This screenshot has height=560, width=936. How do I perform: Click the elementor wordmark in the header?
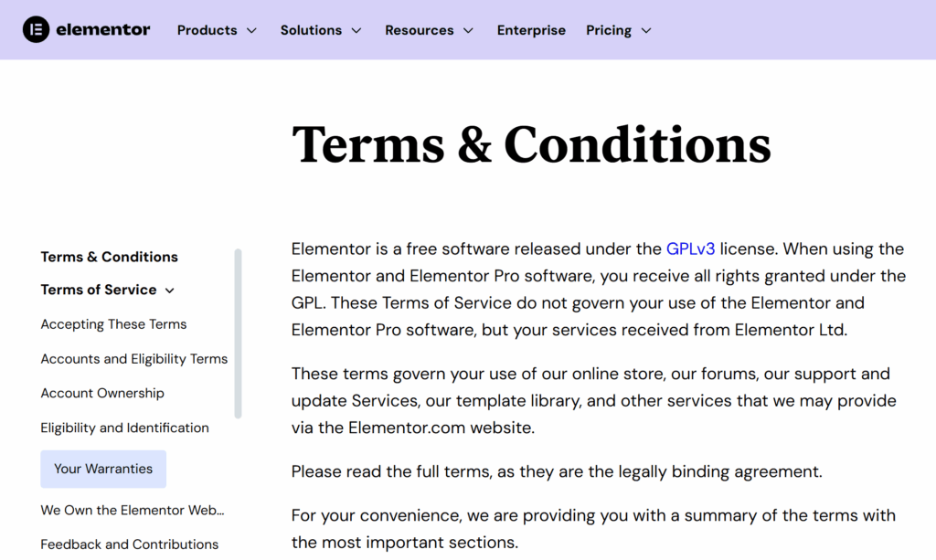[103, 29]
